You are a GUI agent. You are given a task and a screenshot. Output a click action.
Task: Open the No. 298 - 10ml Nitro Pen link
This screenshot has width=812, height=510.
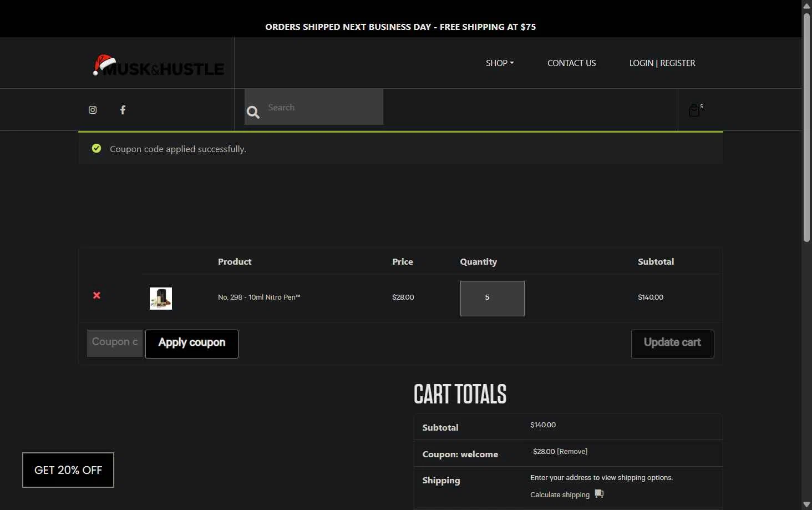(x=259, y=297)
